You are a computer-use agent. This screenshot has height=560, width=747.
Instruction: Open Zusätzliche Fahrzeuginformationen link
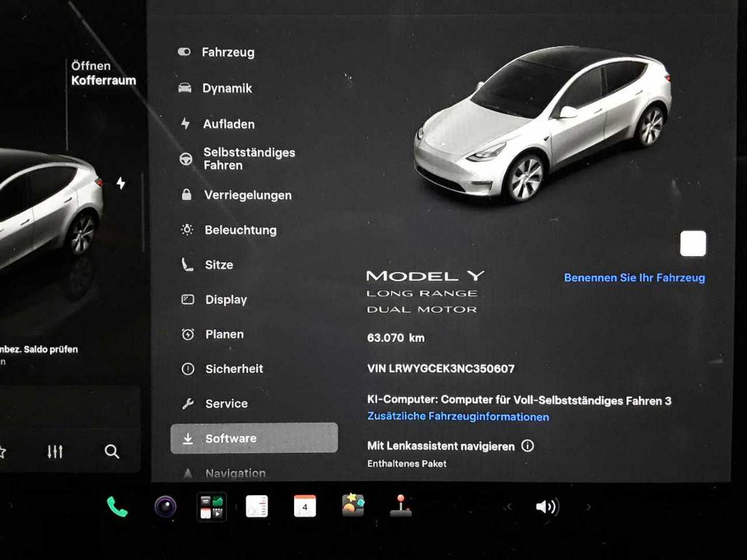(x=458, y=416)
